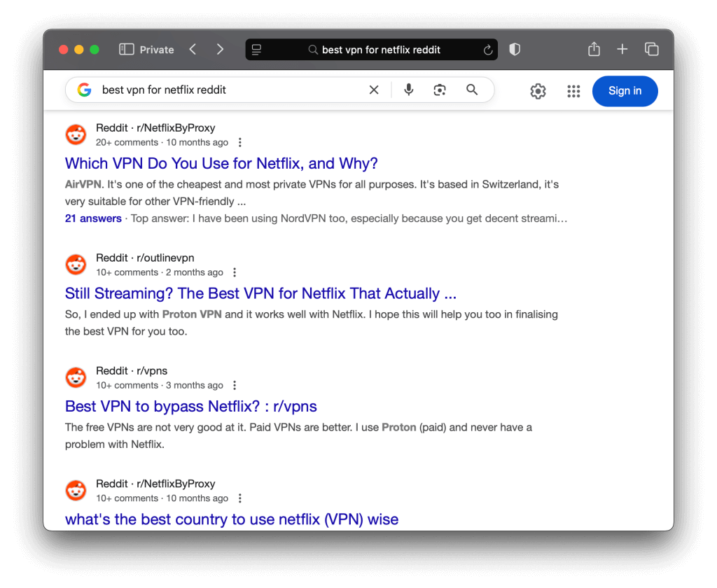The width and height of the screenshot is (717, 588).
Task: Open the Google apps grid menu
Action: 573,91
